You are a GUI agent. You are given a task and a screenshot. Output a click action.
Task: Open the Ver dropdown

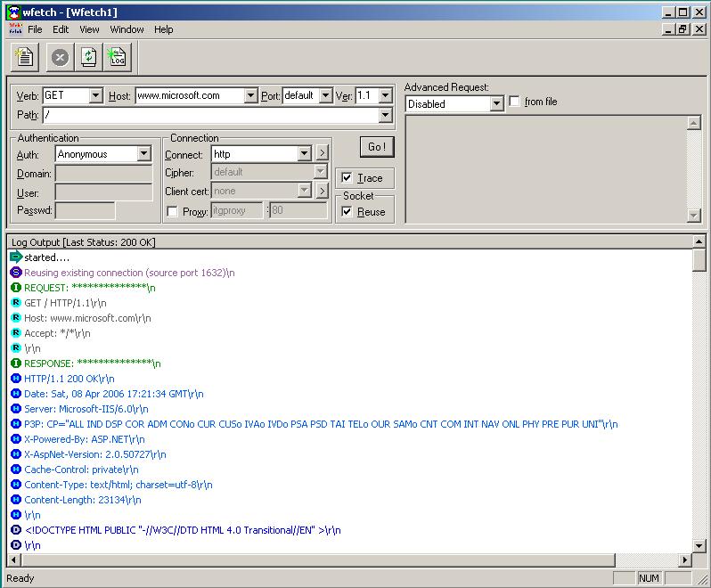click(x=386, y=95)
